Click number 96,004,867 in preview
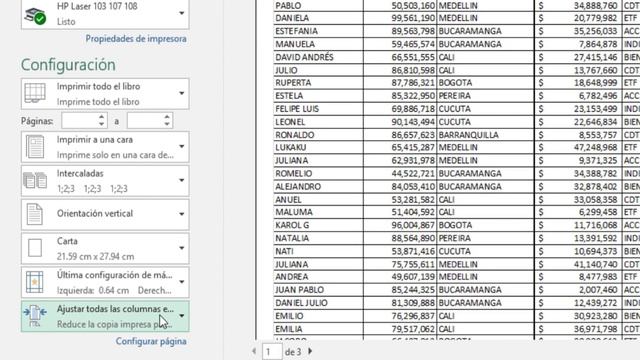 click(x=413, y=225)
